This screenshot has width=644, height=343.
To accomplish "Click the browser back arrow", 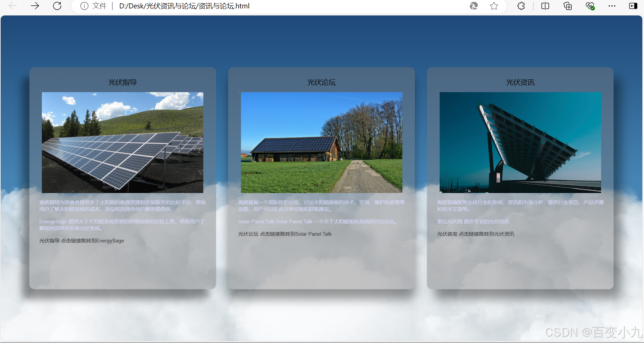I will [x=13, y=6].
